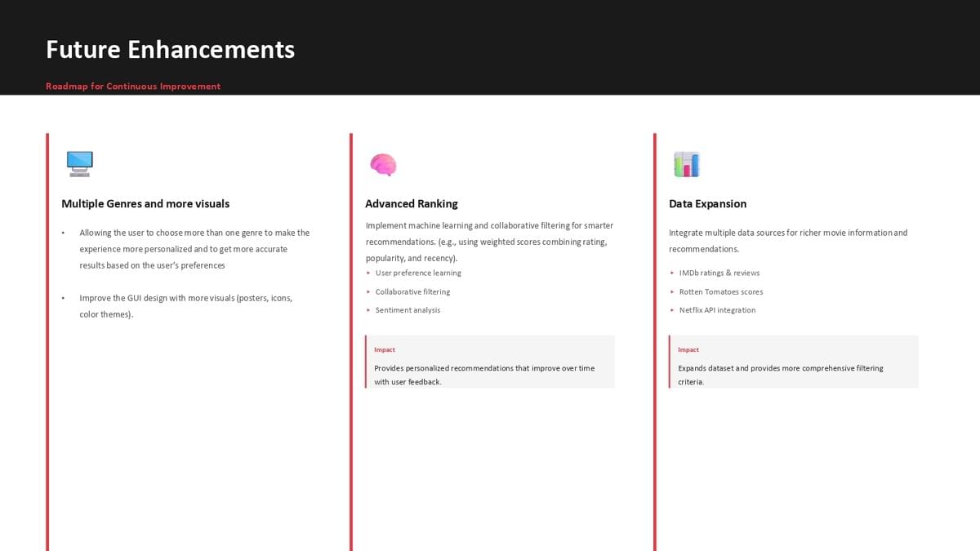Screen dimensions: 980x551
Task: Click the Netflix API integration bullet
Action: (x=717, y=310)
